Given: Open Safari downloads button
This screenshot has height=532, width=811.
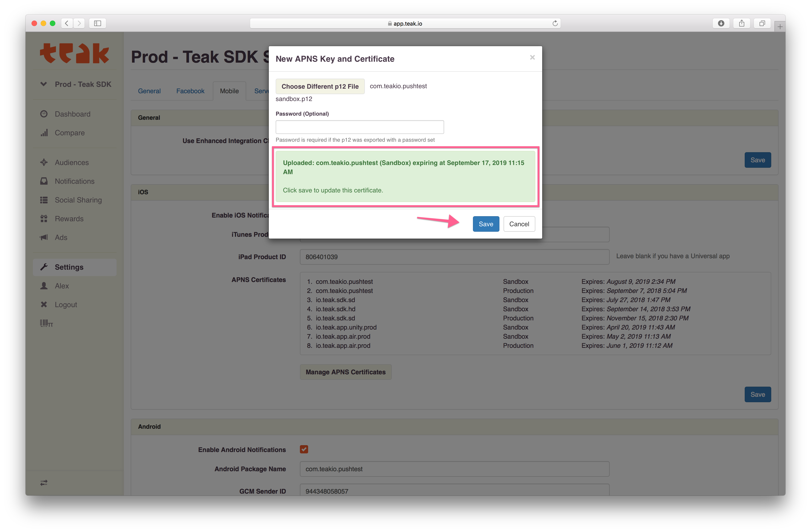Looking at the screenshot, I should 721,23.
